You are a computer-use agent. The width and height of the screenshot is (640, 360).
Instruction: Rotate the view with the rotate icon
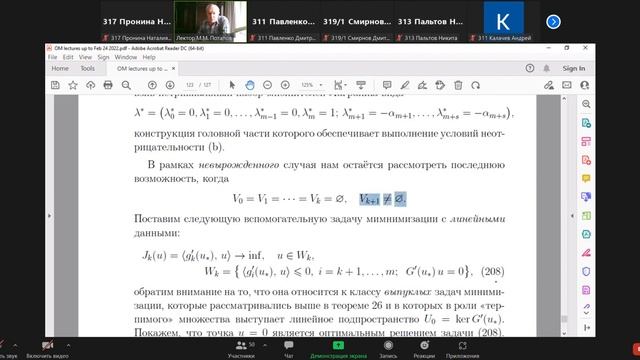tap(476, 85)
